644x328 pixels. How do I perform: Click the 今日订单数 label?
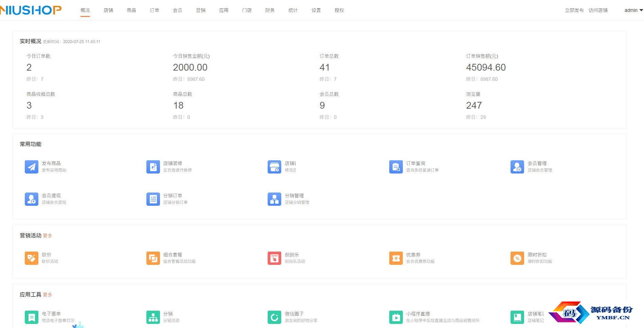click(38, 56)
